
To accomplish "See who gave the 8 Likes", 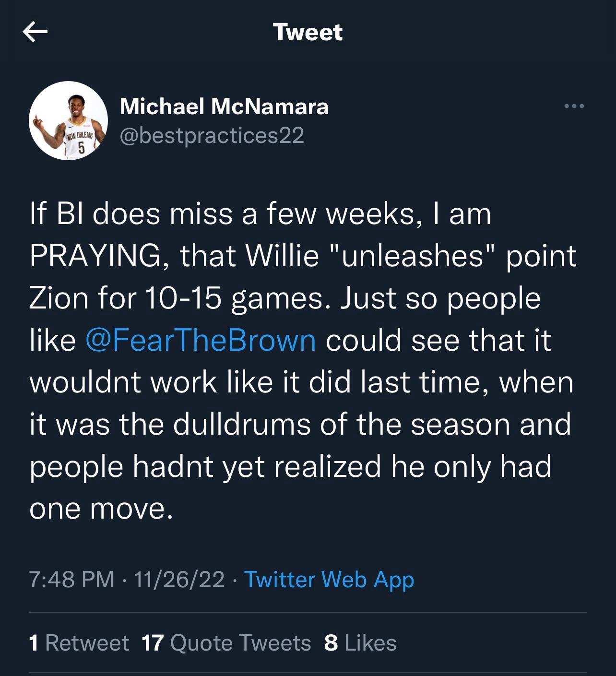I will tap(360, 643).
